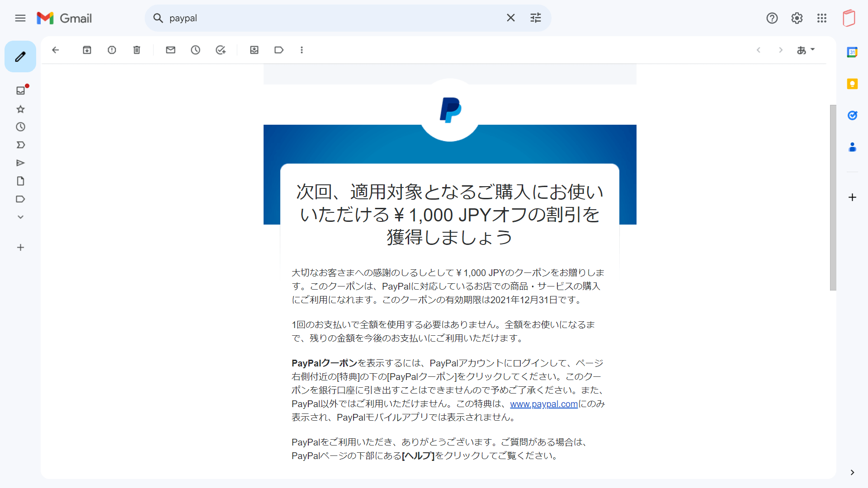Archive the current email
Image resolution: width=868 pixels, height=488 pixels.
87,50
